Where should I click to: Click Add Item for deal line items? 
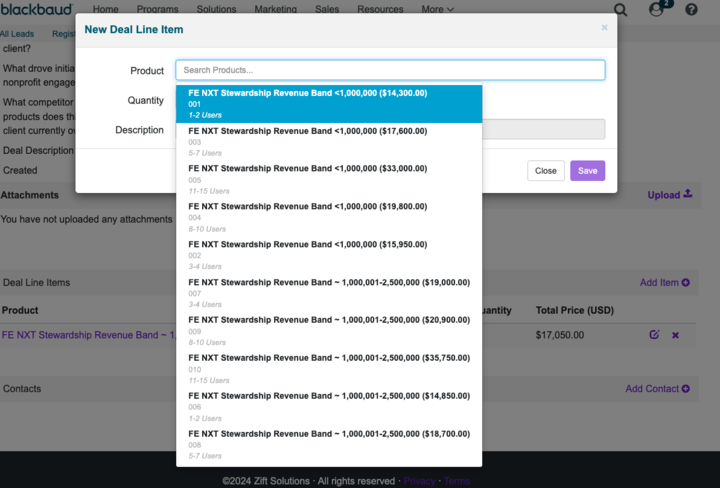click(664, 282)
